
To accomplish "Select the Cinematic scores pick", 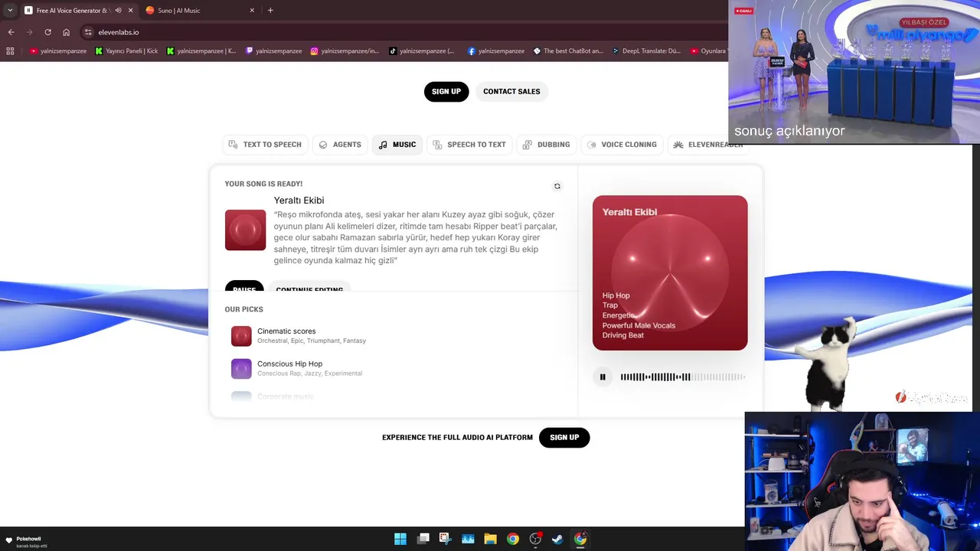I will click(299, 335).
